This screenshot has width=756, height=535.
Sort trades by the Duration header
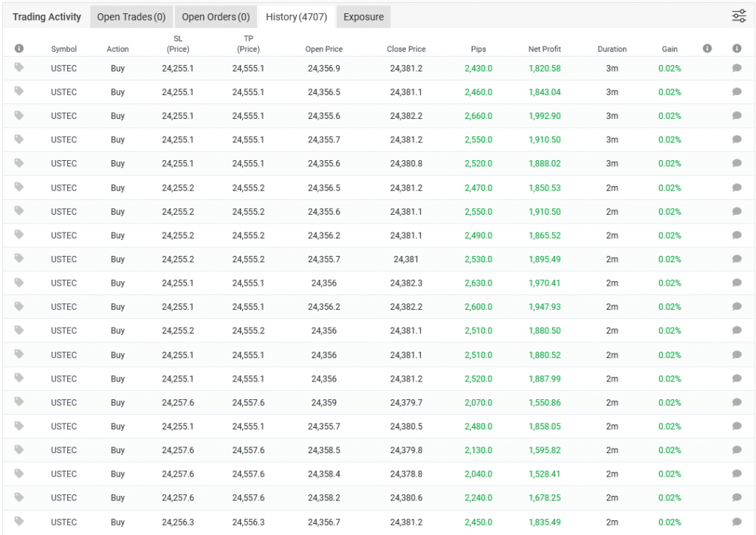click(611, 49)
